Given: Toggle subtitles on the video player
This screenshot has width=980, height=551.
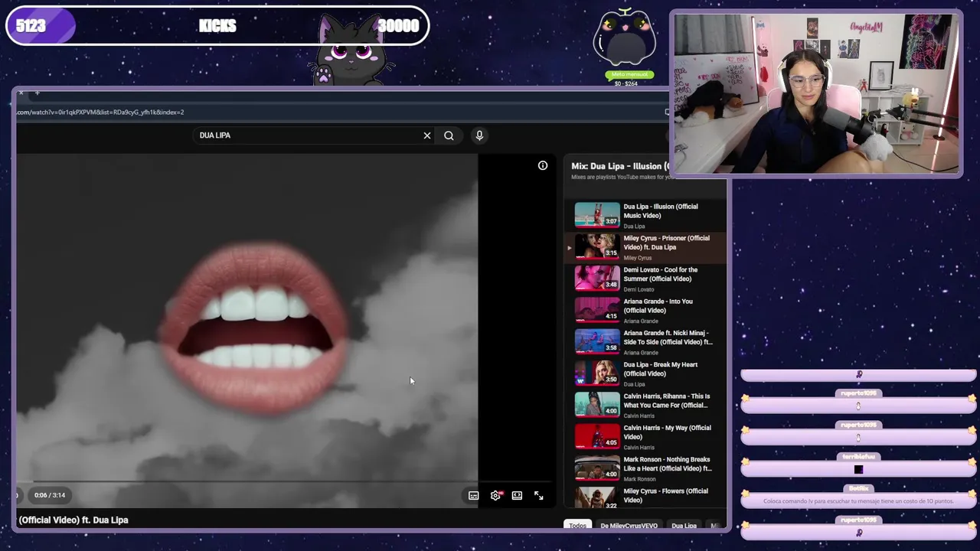Looking at the screenshot, I should 474,496.
